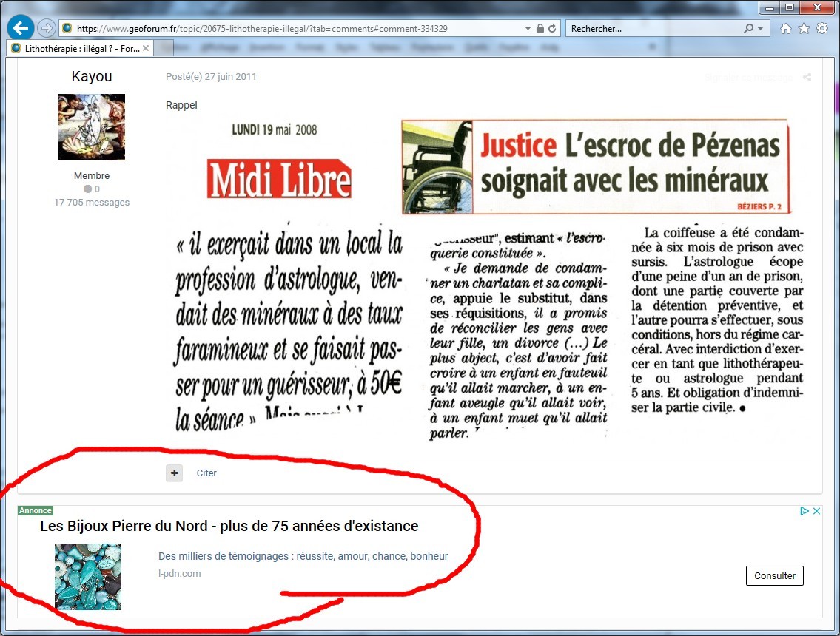
Task: Close the 'Lithothérapie : illégal ?' tab
Action: [146, 48]
